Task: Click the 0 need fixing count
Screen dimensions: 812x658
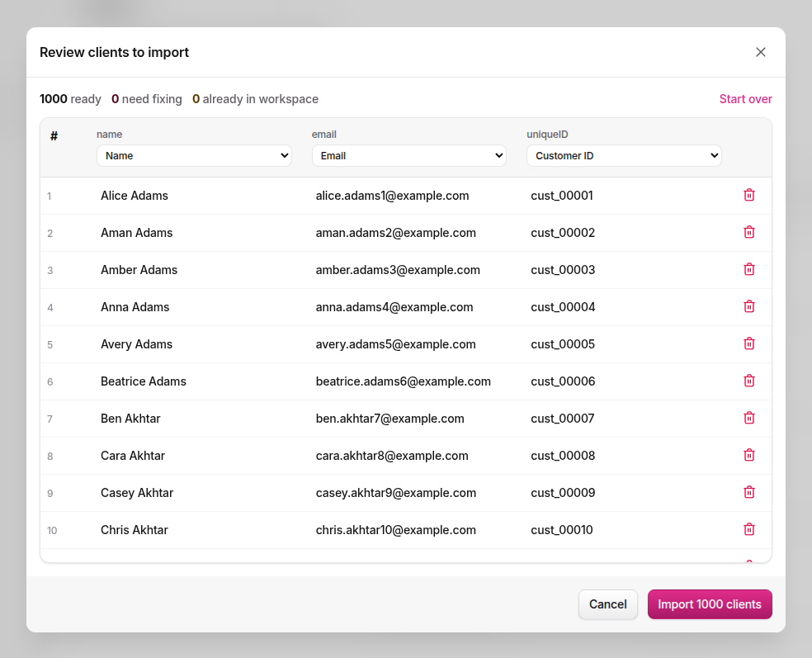Action: 147,99
